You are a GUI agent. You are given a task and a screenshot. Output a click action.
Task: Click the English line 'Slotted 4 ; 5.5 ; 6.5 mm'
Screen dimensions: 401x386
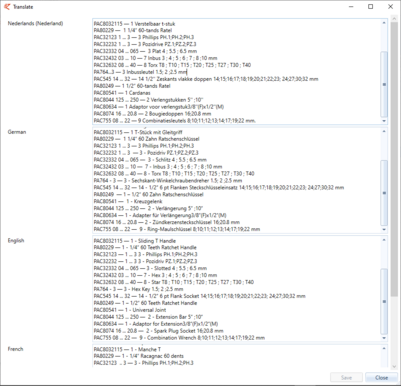click(x=150, y=268)
